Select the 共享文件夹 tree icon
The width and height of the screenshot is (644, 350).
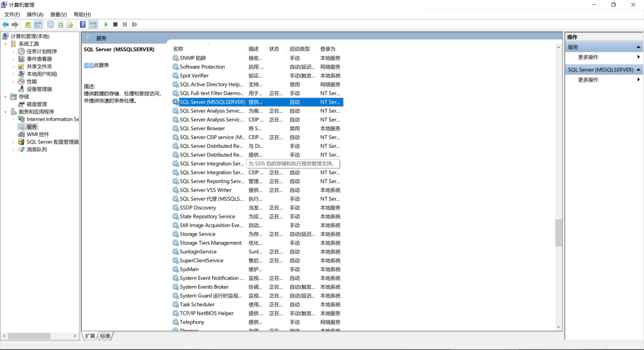(x=21, y=67)
